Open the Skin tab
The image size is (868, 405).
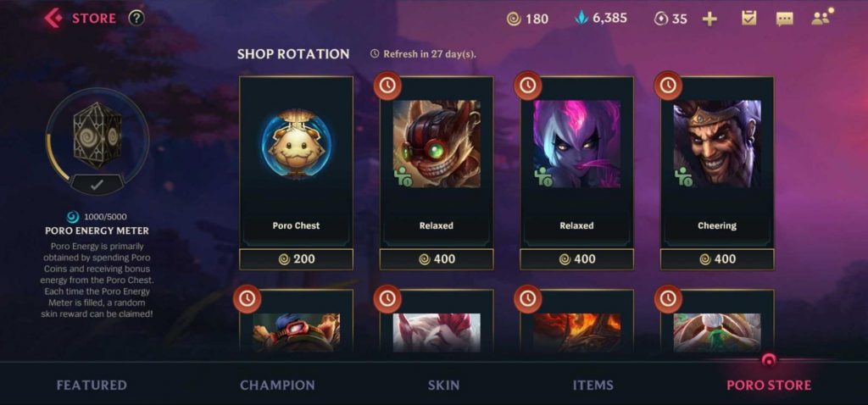pos(443,385)
